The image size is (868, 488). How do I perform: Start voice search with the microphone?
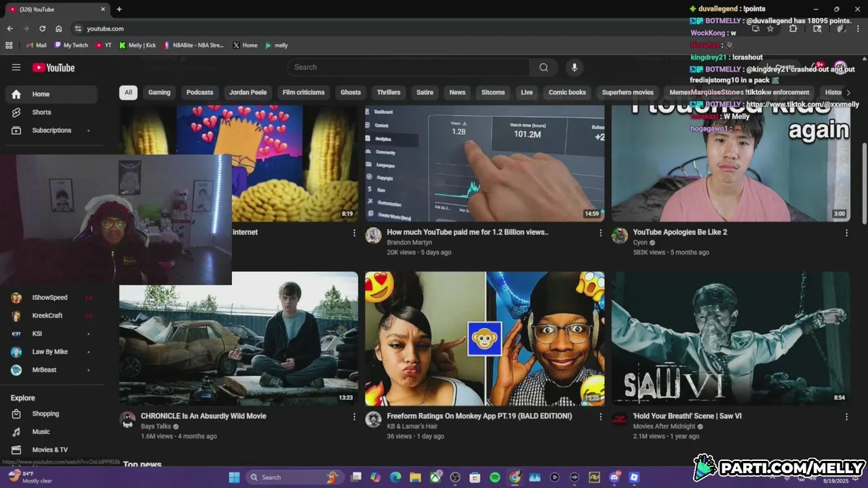(x=574, y=67)
